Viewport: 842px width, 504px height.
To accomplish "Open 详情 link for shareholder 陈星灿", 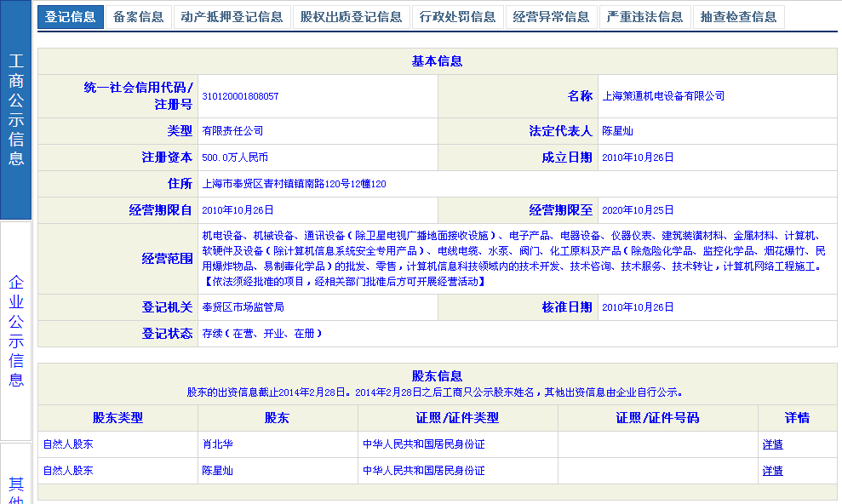I will coord(772,471).
